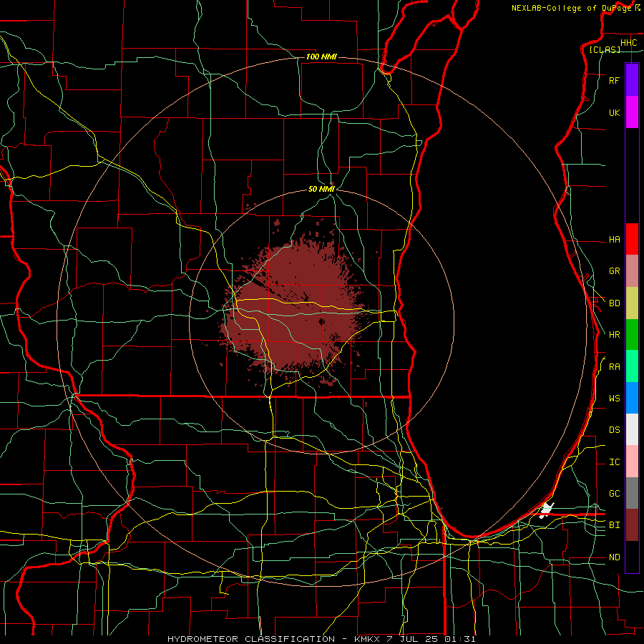Click the 01:31 timestamp in footer
The height and width of the screenshot is (644, 644).
[460, 639]
